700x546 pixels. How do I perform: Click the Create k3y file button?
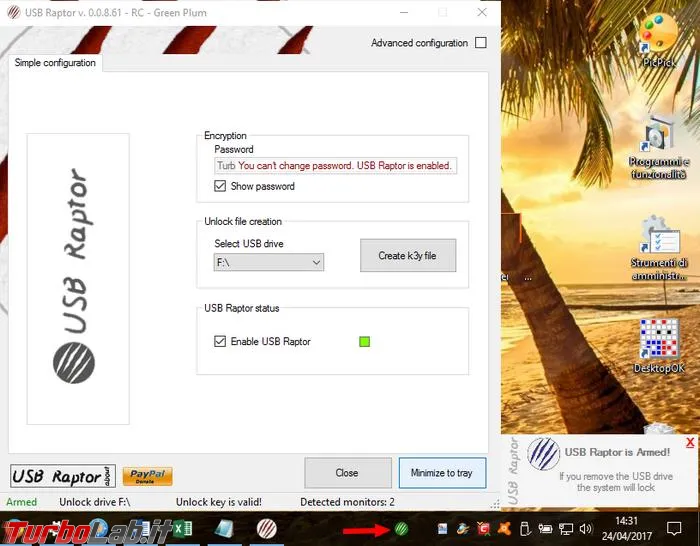pyautogui.click(x=408, y=255)
